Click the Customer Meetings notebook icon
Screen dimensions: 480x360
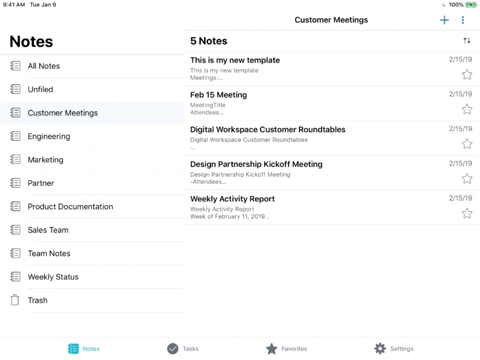[15, 113]
